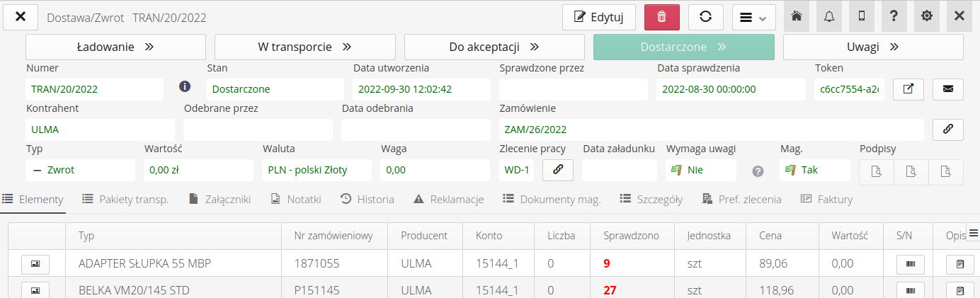The image size is (980, 298).
Task: Click the red trash delete button
Action: 661,17
